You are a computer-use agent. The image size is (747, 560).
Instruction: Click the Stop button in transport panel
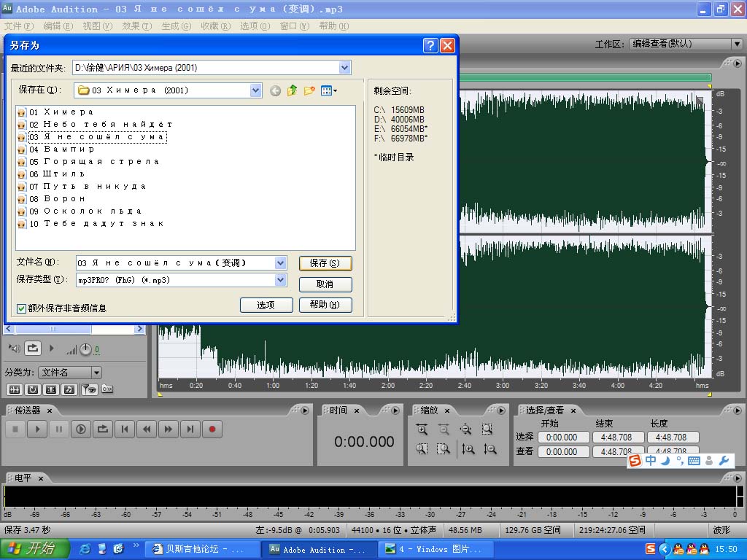tap(15, 429)
